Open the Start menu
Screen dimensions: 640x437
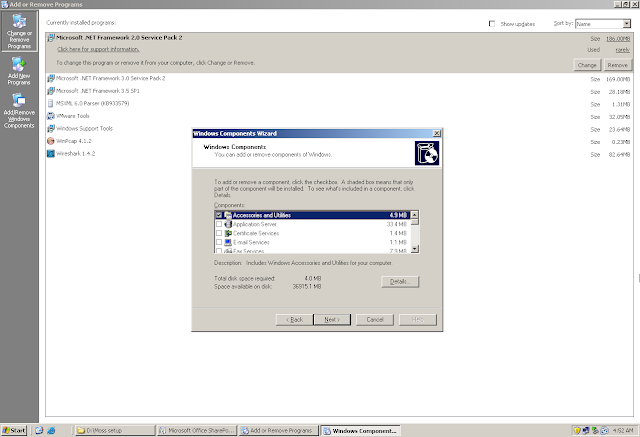click(14, 430)
